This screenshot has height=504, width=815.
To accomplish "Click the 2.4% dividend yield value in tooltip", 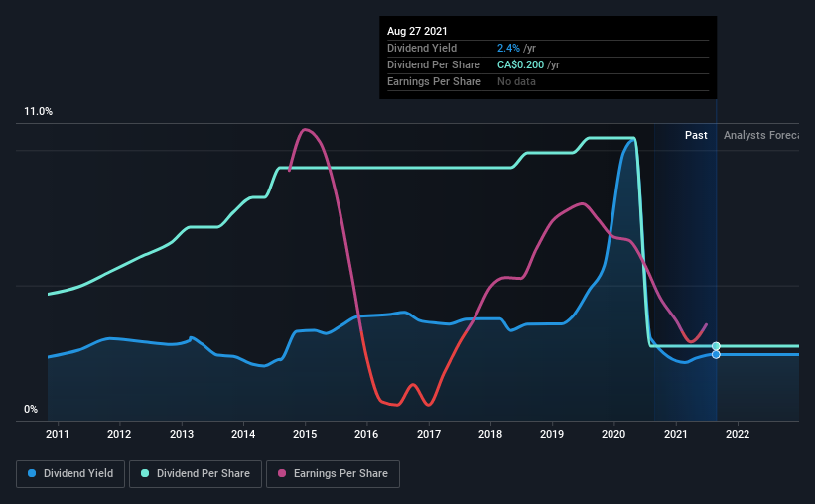I will pos(508,48).
